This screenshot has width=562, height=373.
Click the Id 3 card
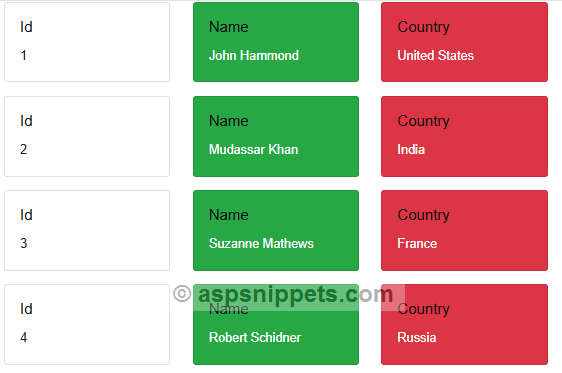pyautogui.click(x=87, y=230)
